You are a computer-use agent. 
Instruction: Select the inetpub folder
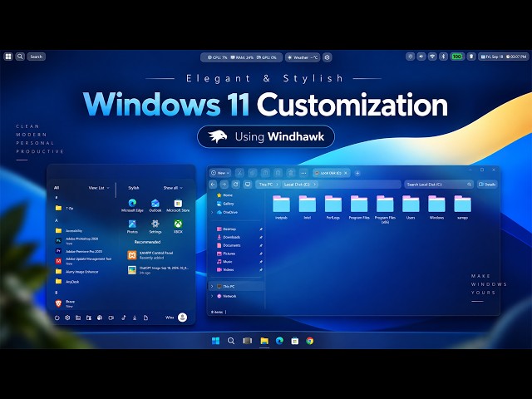tap(281, 207)
